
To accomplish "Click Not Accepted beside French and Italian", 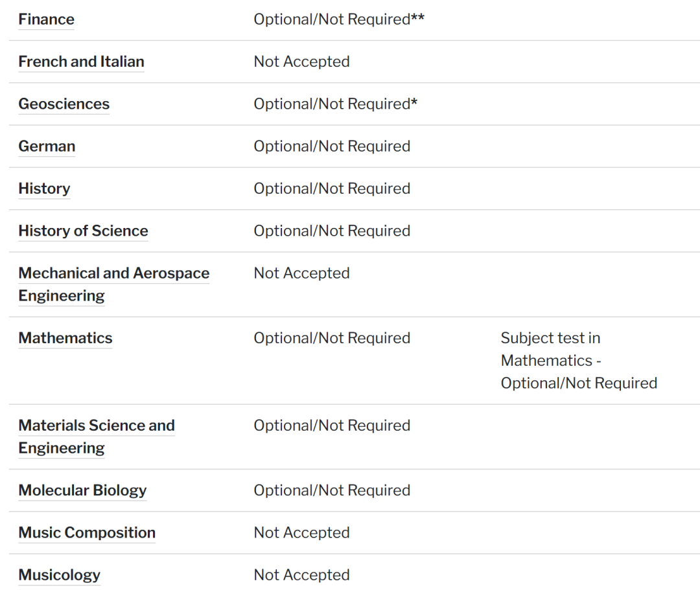I will point(301,62).
